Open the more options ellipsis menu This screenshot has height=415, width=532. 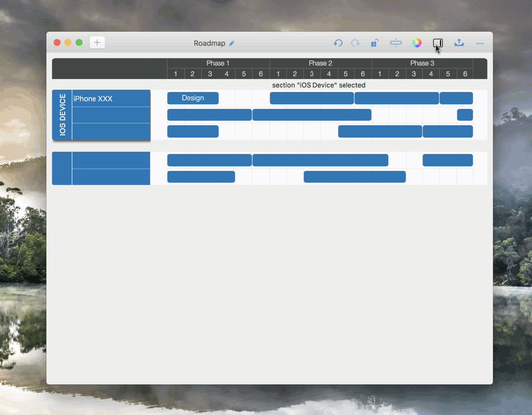point(480,43)
